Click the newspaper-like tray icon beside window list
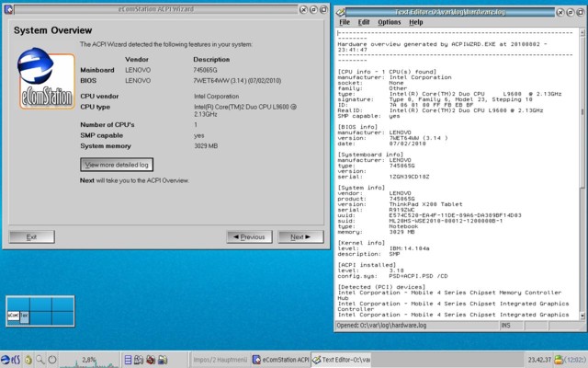Viewport: 588px width, 368px height. (139, 360)
